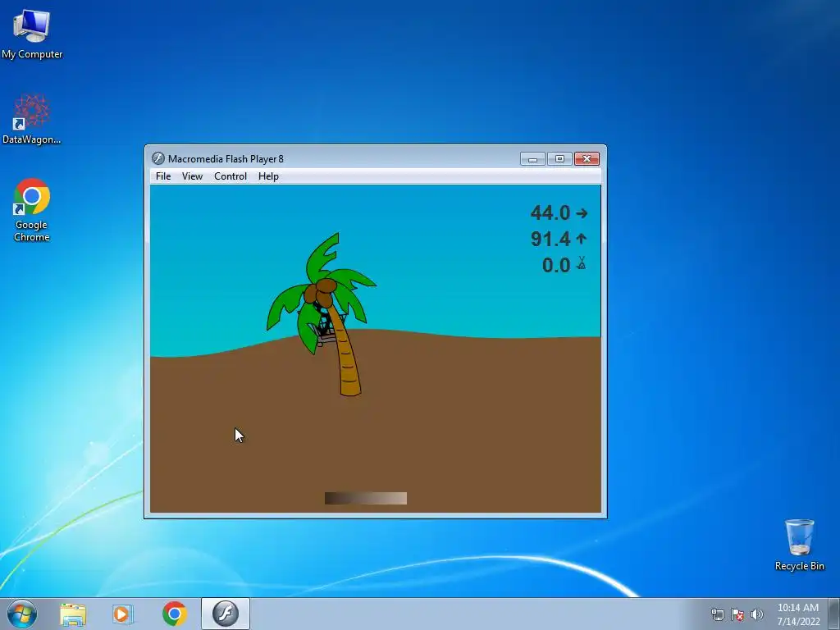840x630 pixels.
Task: Open the File menu in Flash Player
Action: click(163, 176)
